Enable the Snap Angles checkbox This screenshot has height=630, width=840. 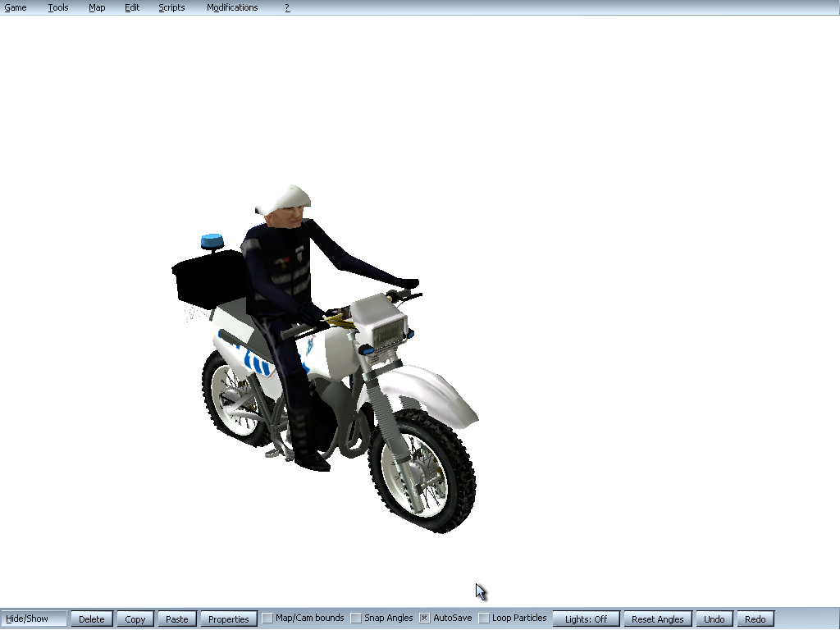click(356, 619)
